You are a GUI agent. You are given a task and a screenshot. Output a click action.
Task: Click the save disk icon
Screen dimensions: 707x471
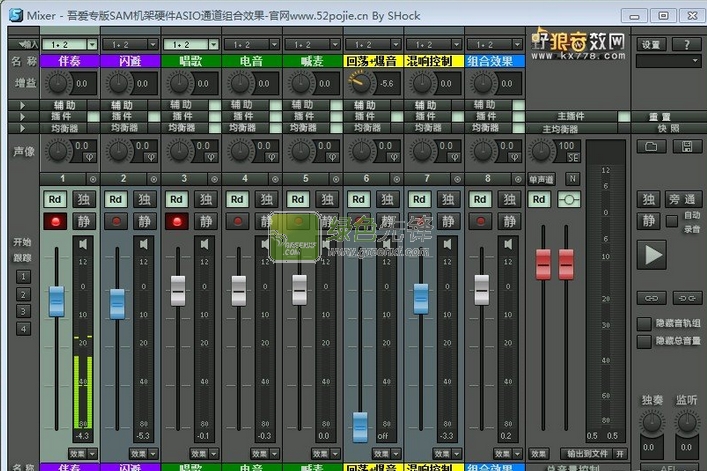[687, 146]
